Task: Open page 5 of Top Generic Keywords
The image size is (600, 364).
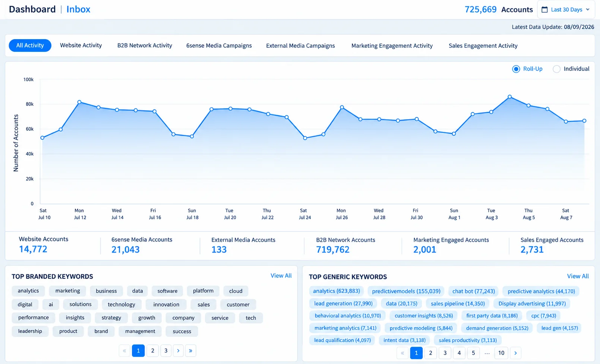Action: [473, 353]
